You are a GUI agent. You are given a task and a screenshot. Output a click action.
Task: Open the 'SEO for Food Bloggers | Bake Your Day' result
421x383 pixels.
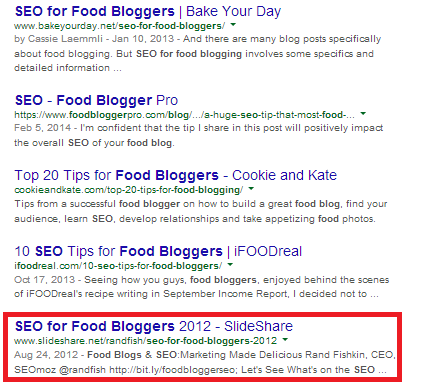148,12
